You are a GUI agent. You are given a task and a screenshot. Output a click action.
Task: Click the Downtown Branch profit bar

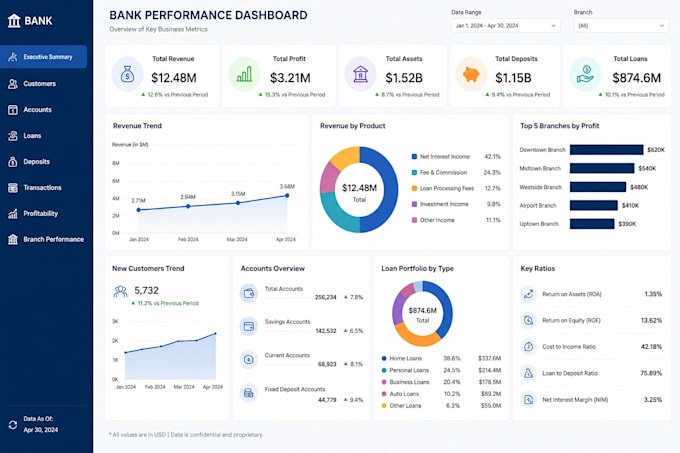tap(606, 150)
